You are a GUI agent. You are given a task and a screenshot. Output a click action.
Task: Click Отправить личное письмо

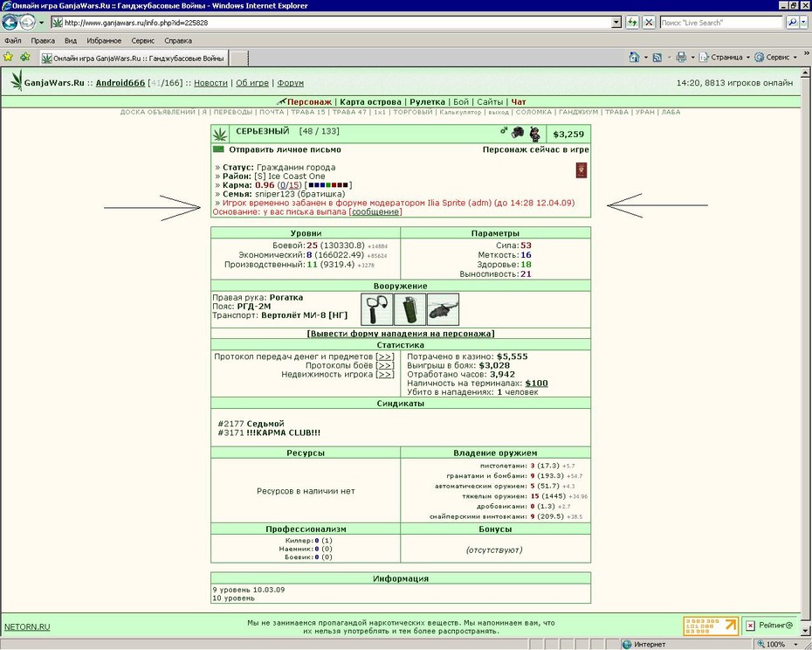[x=285, y=149]
